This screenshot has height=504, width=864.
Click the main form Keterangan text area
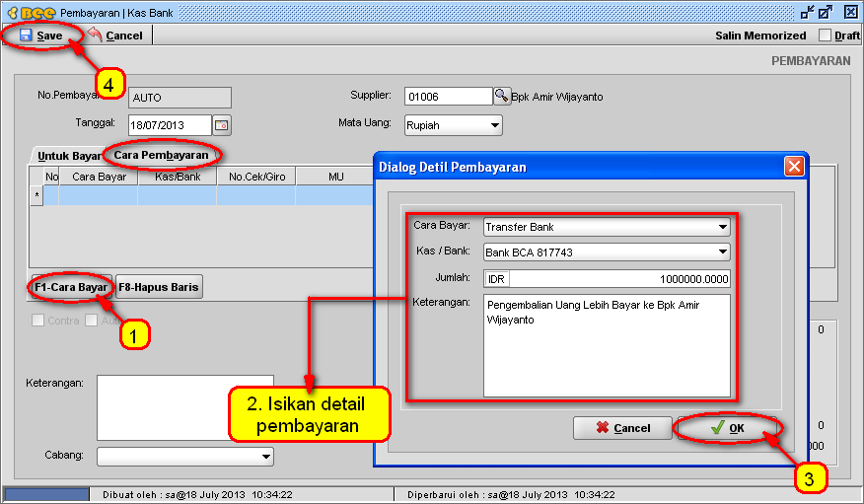tap(185, 407)
